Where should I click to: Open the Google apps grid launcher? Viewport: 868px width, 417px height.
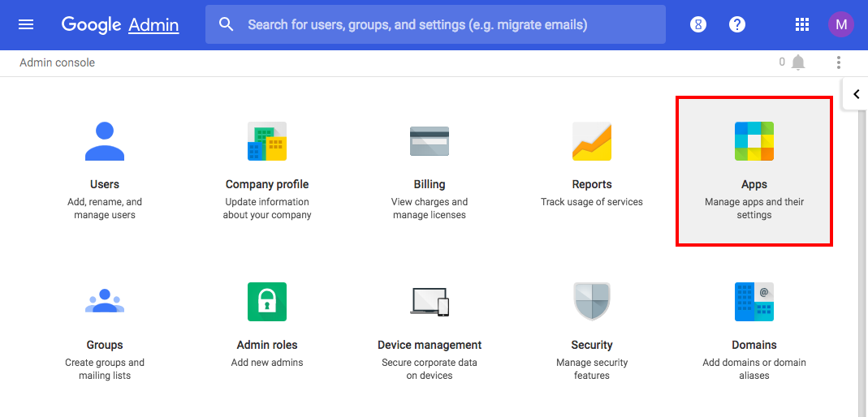point(802,24)
